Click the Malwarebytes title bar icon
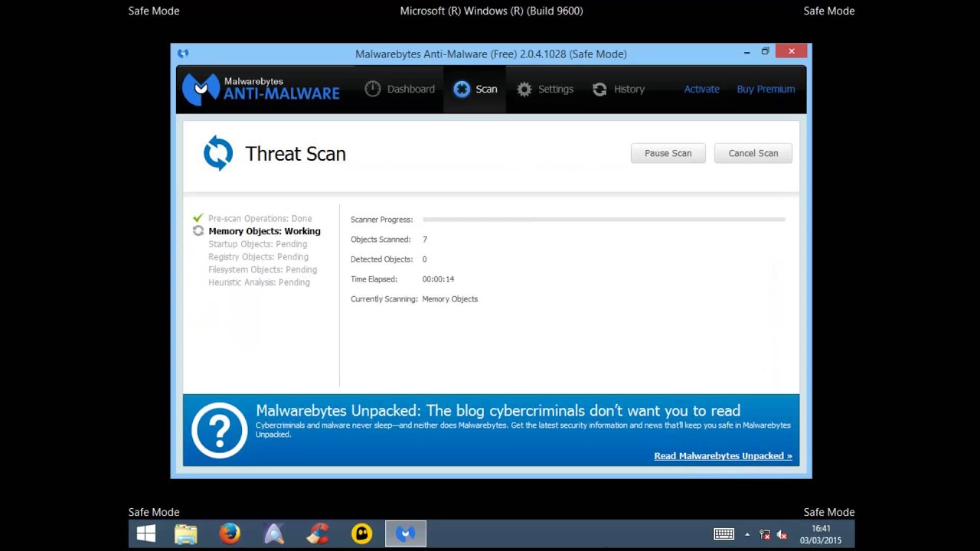 click(x=183, y=54)
